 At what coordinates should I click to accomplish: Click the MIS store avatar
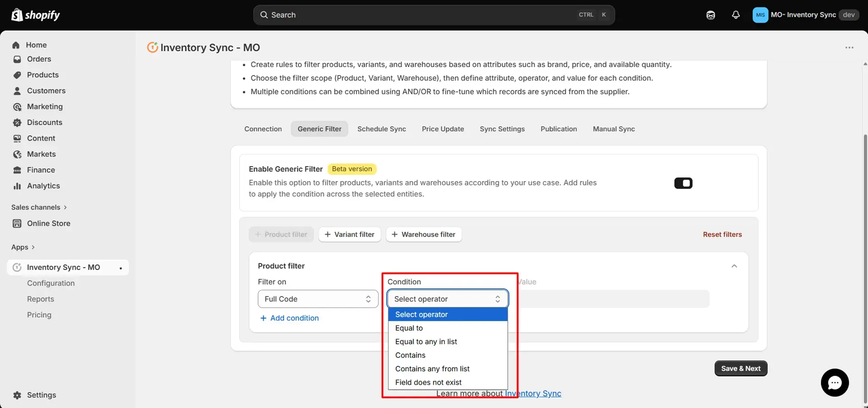(760, 15)
